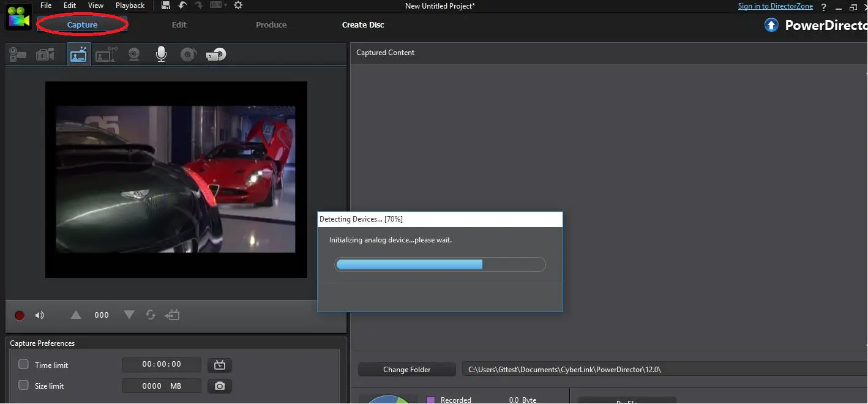Image resolution: width=868 pixels, height=404 pixels.
Task: Open the save options dropdown arrow
Action: 226,6
